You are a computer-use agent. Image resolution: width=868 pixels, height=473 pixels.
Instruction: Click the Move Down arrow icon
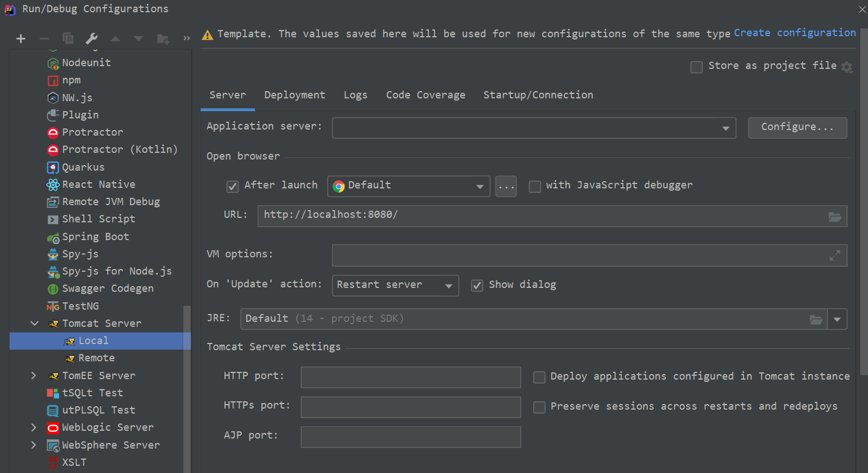point(138,38)
